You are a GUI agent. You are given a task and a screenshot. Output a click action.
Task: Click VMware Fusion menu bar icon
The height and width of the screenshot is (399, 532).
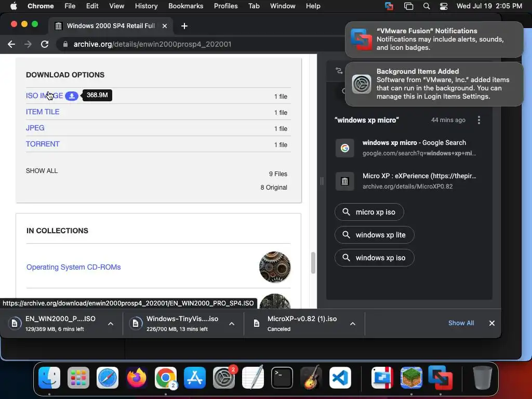pos(389,6)
